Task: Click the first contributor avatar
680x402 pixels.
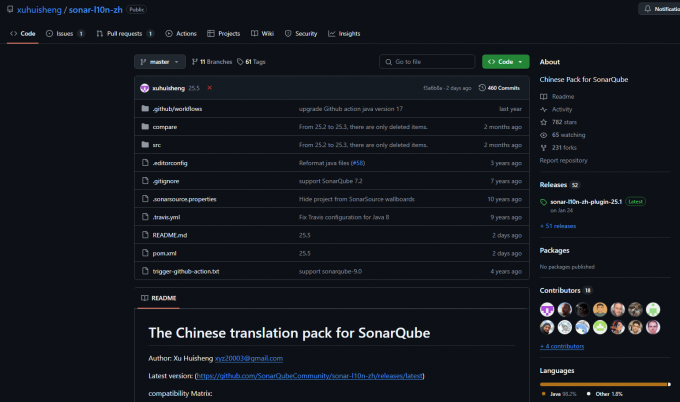Action: coord(547,309)
